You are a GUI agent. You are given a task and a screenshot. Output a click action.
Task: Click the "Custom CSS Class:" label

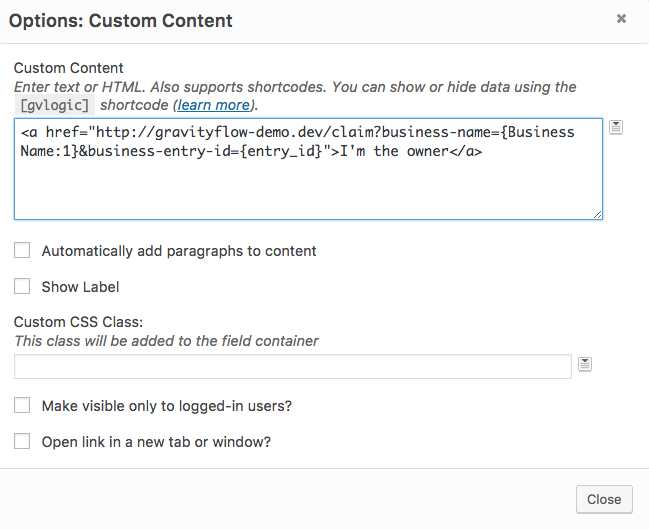pos(79,322)
